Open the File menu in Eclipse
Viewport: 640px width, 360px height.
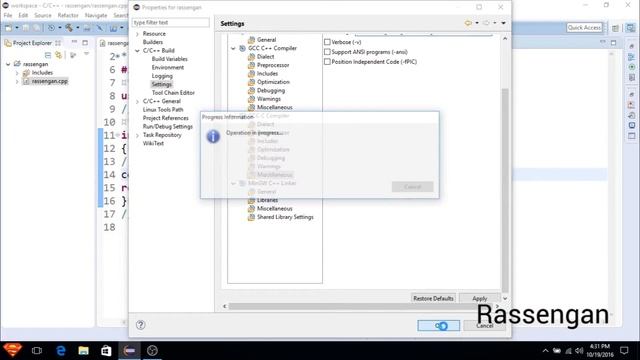point(8,15)
